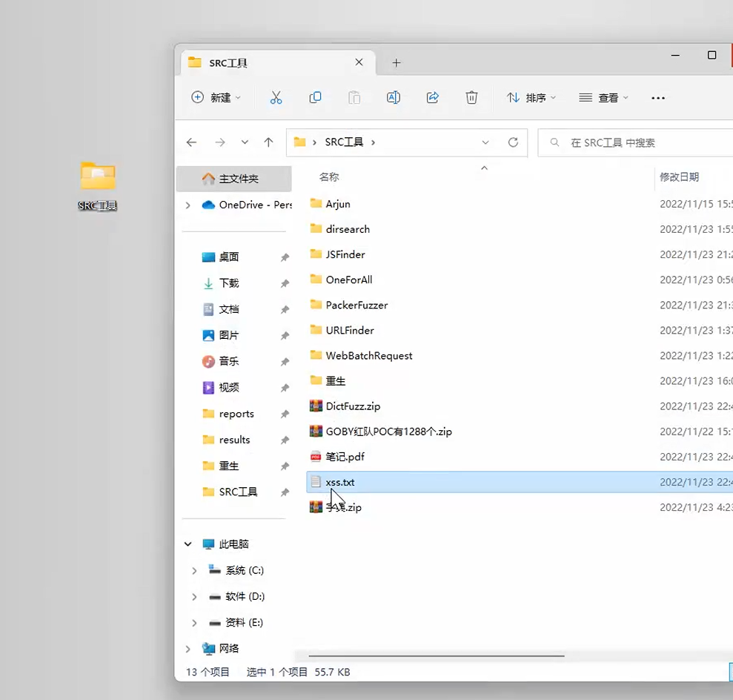The image size is (733, 700).
Task: Click the Delete trash can icon
Action: tap(471, 97)
